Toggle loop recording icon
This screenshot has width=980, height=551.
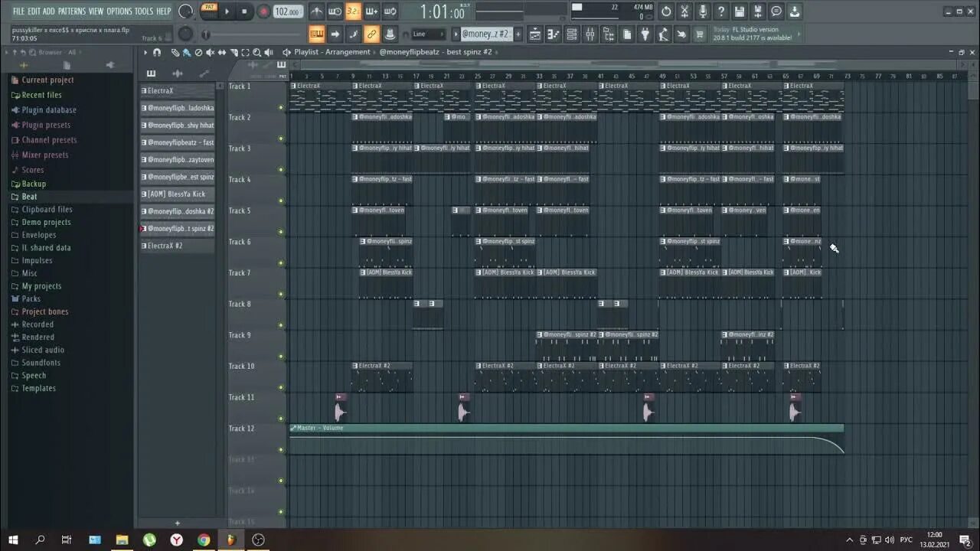coord(390,11)
